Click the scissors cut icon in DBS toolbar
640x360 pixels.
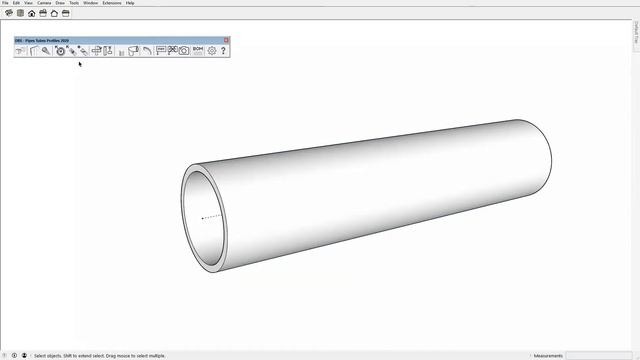pos(172,51)
